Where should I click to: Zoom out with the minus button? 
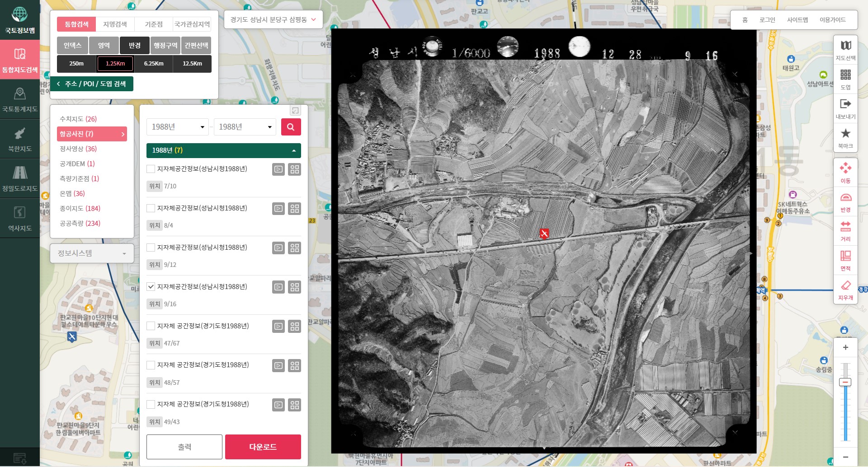[x=845, y=457]
